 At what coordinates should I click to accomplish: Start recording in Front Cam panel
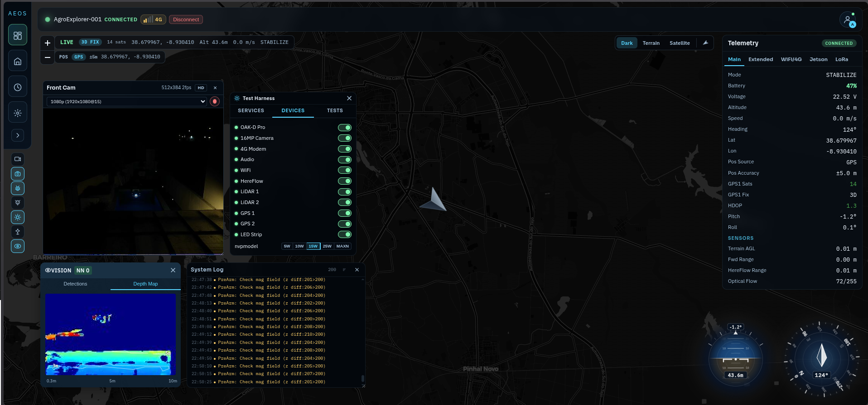point(215,101)
